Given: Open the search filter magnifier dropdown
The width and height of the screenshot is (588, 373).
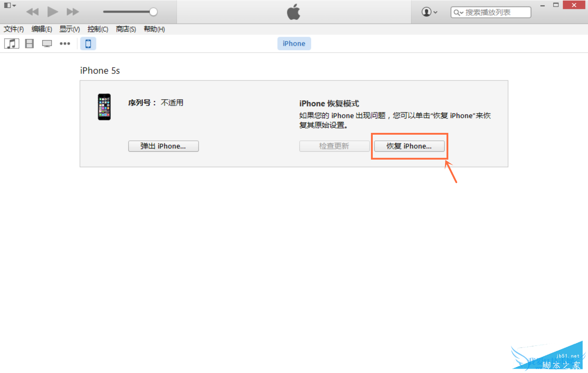Looking at the screenshot, I should click(x=458, y=12).
